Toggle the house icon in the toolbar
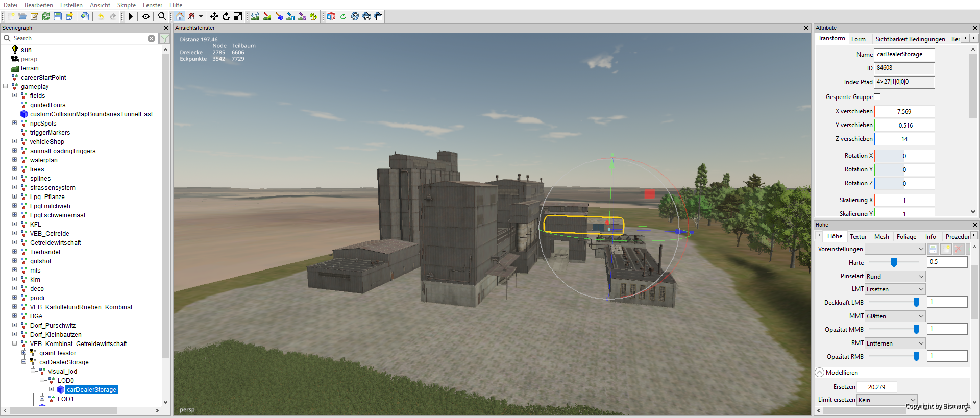980x418 pixels. [180, 16]
